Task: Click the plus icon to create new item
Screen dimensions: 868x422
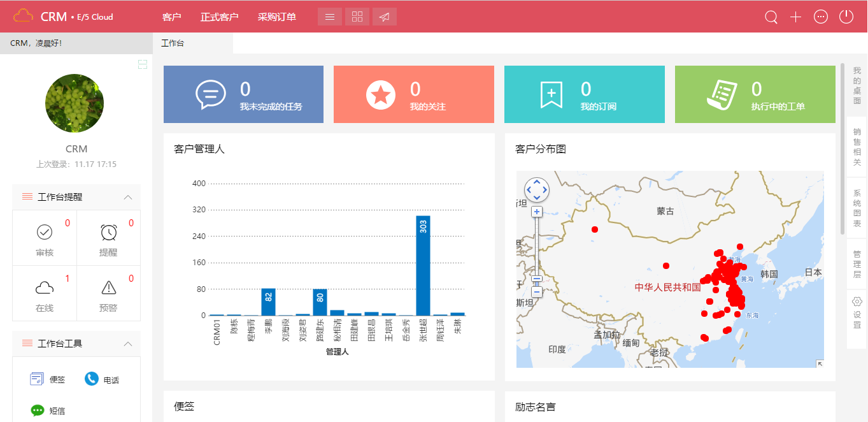Action: pyautogui.click(x=795, y=17)
